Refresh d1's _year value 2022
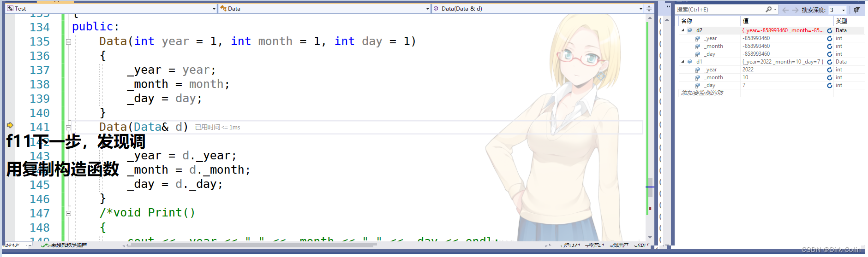Viewport: 868px width, 257px height. point(829,70)
